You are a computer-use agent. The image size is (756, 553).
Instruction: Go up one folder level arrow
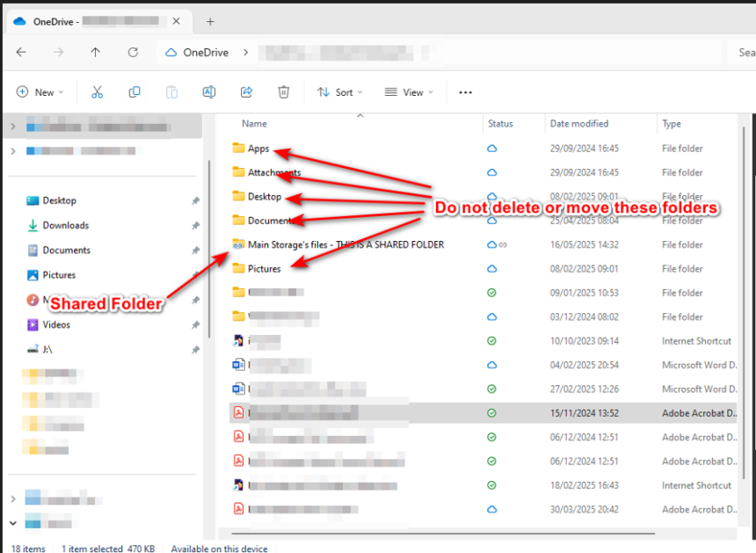(x=96, y=53)
